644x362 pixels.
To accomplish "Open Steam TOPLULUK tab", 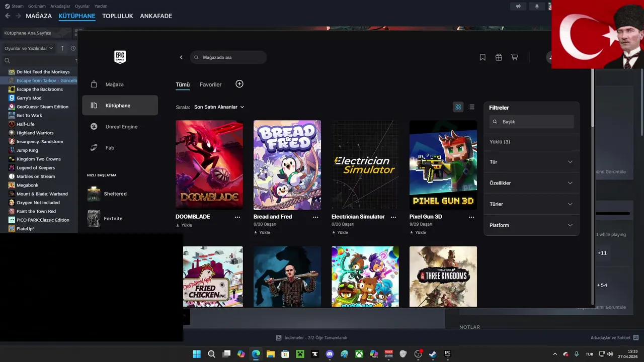I will click(118, 16).
